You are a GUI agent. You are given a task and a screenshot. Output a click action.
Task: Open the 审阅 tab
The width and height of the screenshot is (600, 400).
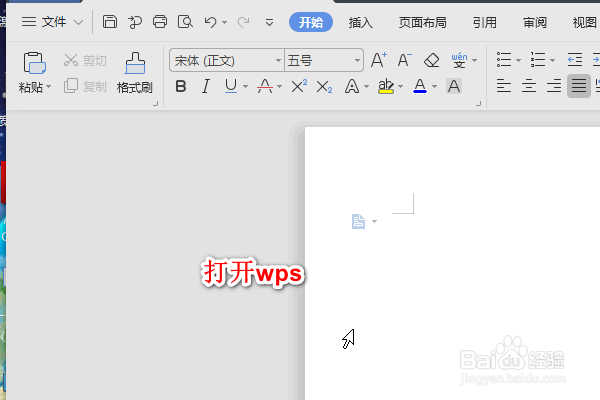(535, 23)
